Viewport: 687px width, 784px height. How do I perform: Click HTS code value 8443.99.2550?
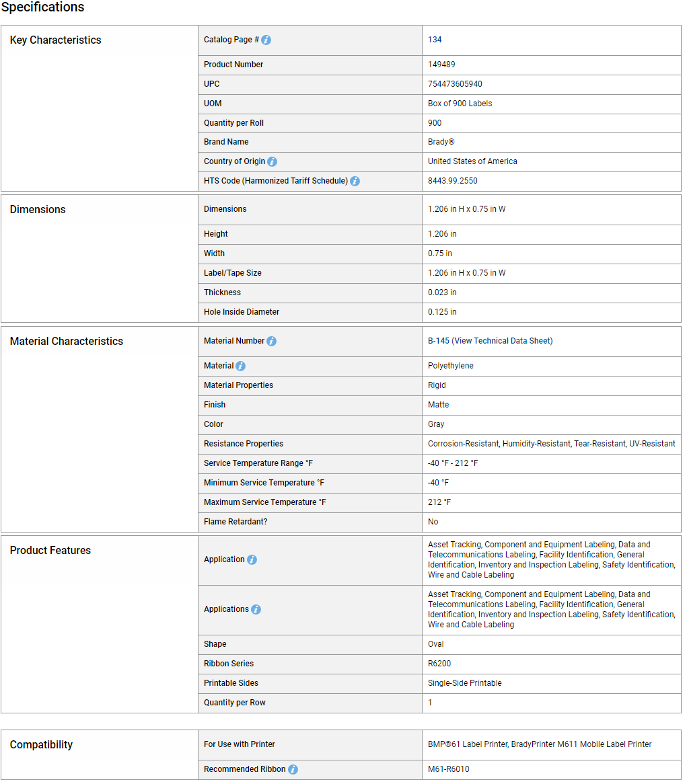point(452,180)
